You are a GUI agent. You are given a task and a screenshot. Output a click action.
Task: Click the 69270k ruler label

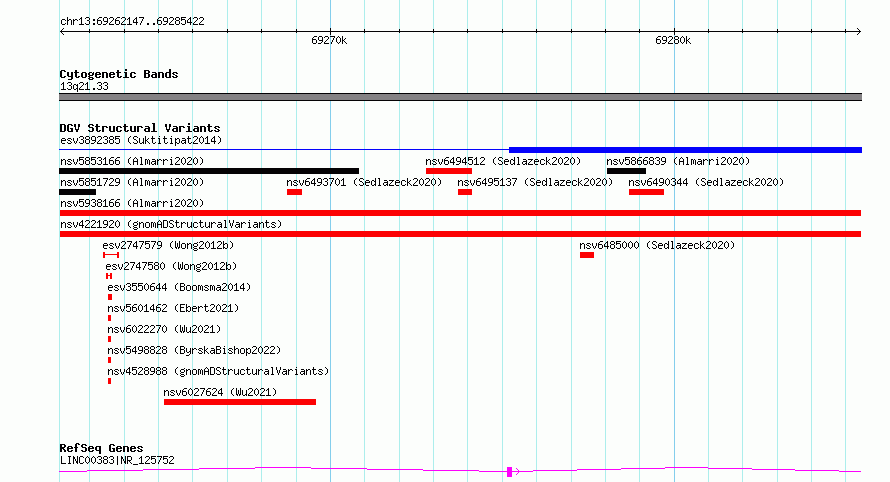pos(329,40)
